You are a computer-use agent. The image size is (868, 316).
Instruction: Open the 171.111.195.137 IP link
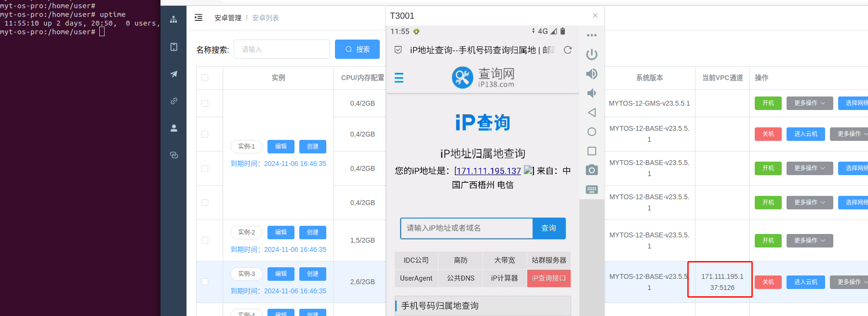pos(489,171)
